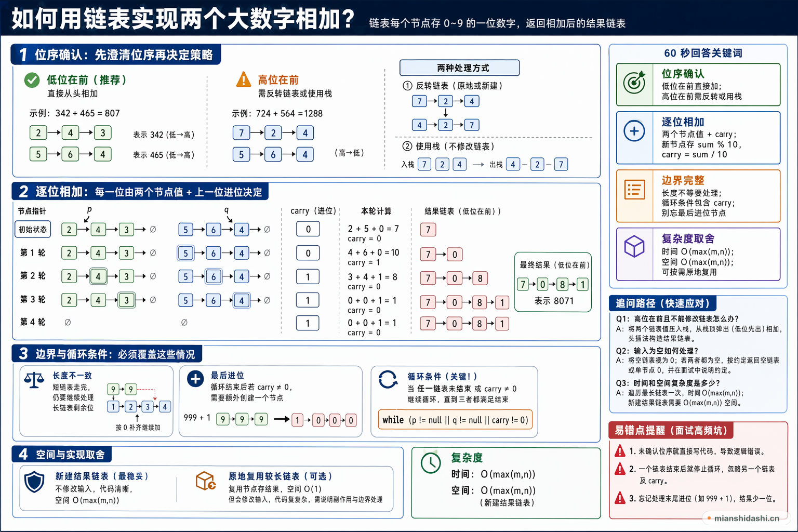The height and width of the screenshot is (532, 798).
Task: Click the 999 + 1 example label
Action: point(197,418)
